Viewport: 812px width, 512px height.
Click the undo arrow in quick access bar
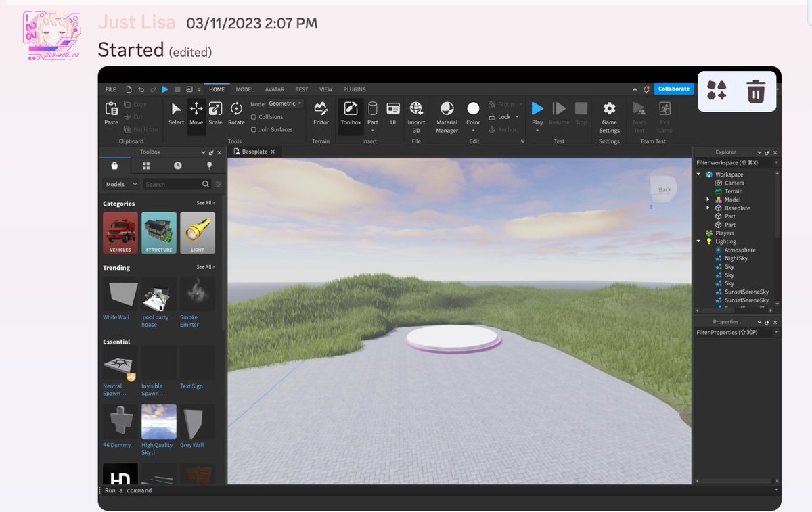[x=141, y=89]
